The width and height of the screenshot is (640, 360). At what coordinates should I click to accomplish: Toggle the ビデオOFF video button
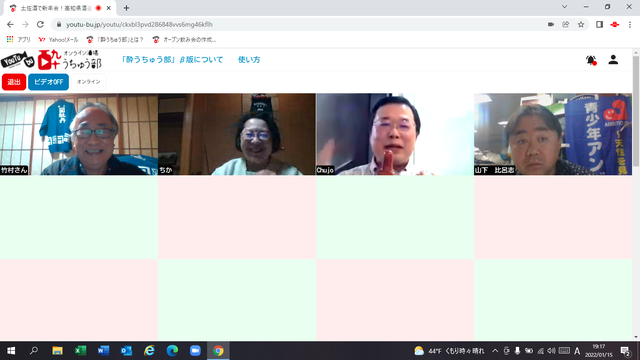click(x=48, y=82)
